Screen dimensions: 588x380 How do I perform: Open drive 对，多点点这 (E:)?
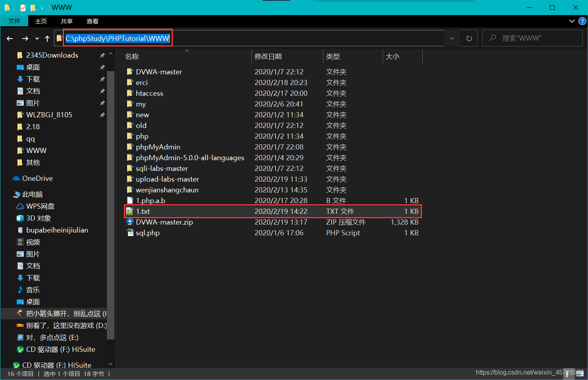click(52, 337)
